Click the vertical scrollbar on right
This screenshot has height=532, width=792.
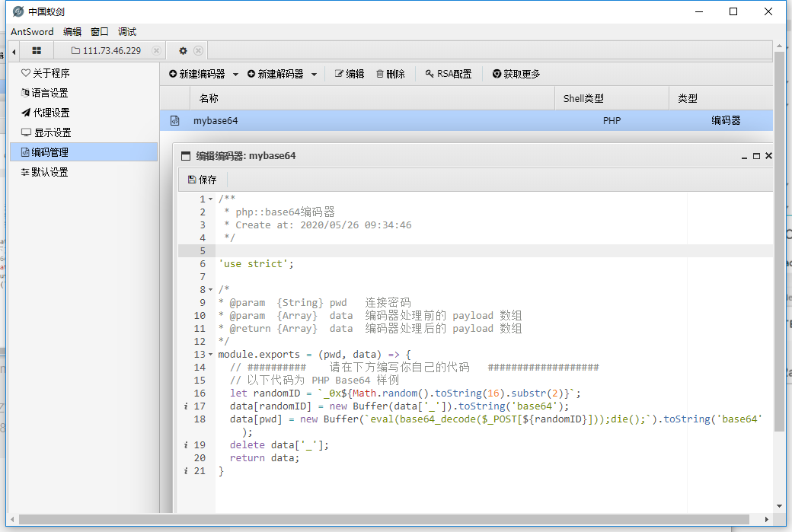[x=779, y=242]
